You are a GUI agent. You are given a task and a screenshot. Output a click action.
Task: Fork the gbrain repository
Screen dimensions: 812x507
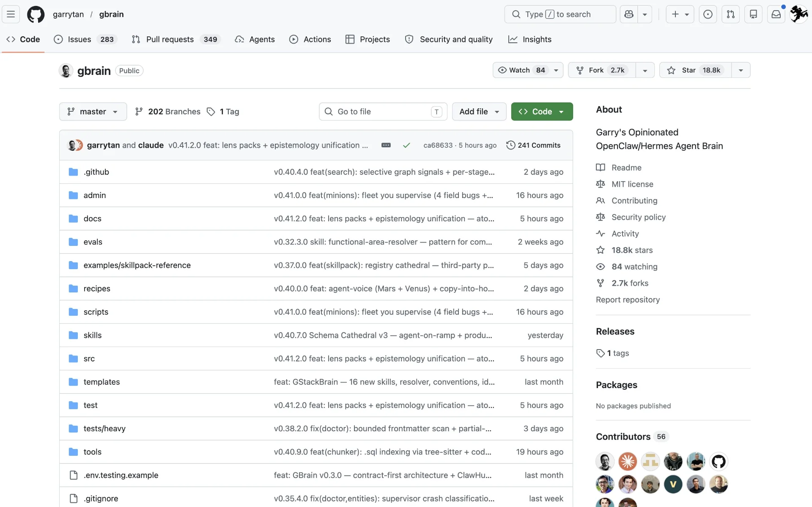click(x=602, y=70)
